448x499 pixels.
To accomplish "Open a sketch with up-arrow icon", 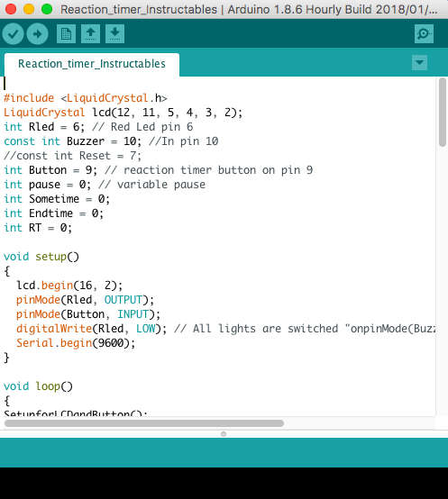I will tap(90, 33).
